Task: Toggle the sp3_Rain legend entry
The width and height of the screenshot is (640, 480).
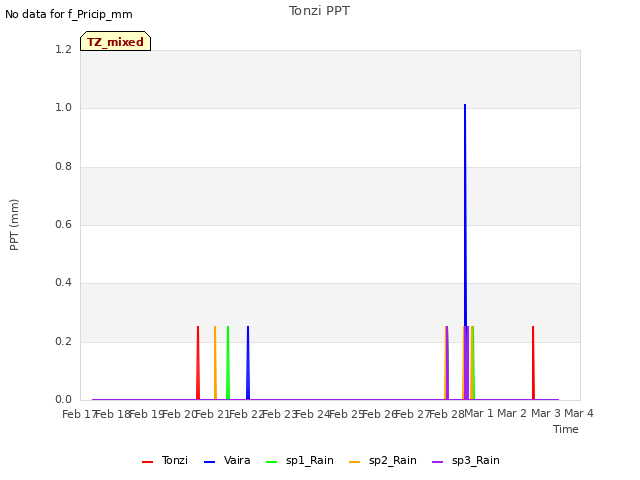Action: (x=466, y=461)
